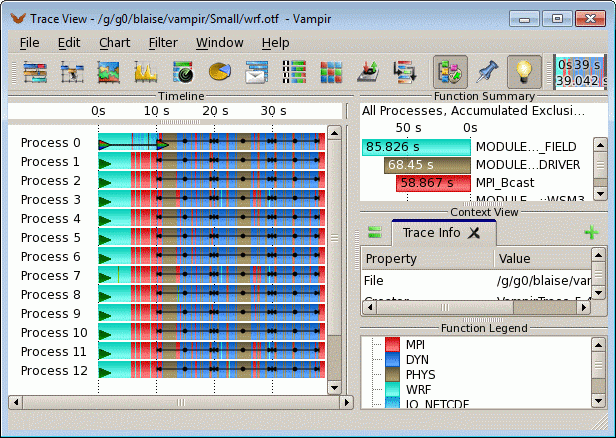Click Context View horizontal scrollbar left arrow
The image size is (616, 438).
(x=370, y=307)
